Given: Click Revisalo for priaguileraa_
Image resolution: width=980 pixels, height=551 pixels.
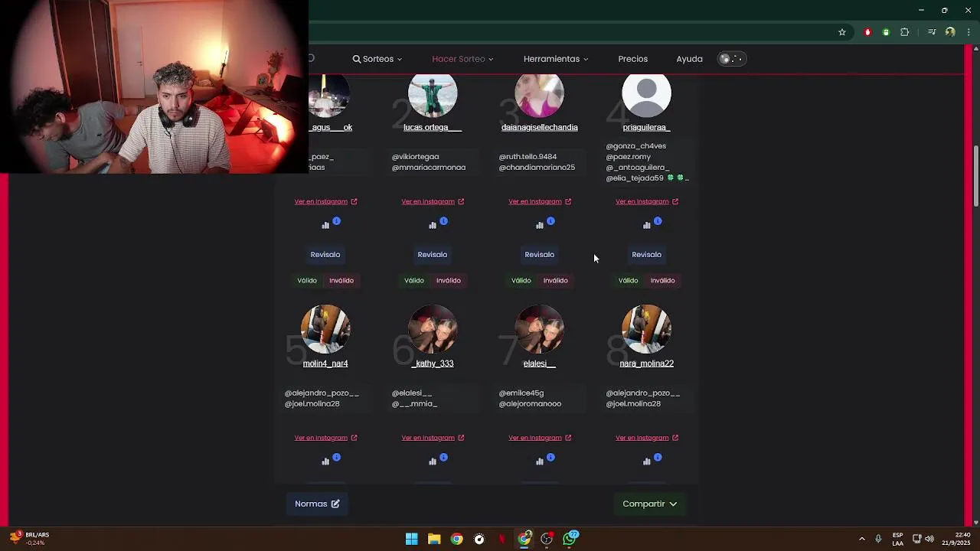Looking at the screenshot, I should pos(647,254).
